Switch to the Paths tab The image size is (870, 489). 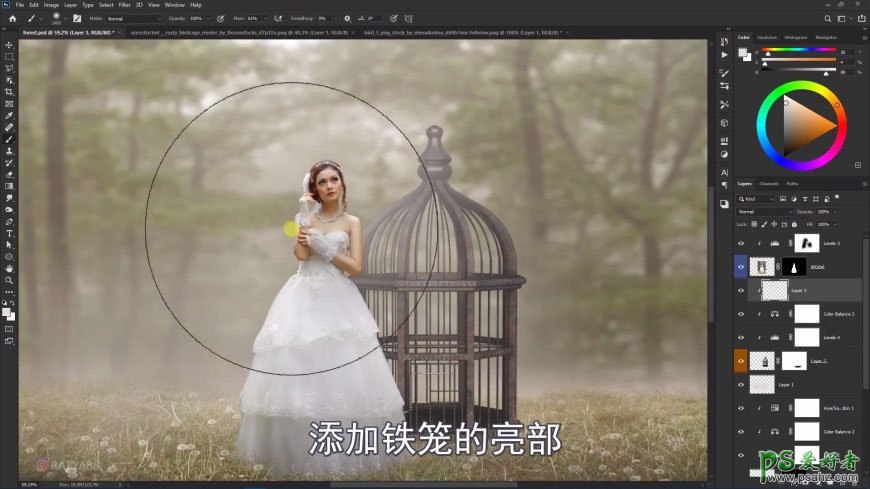pos(792,183)
